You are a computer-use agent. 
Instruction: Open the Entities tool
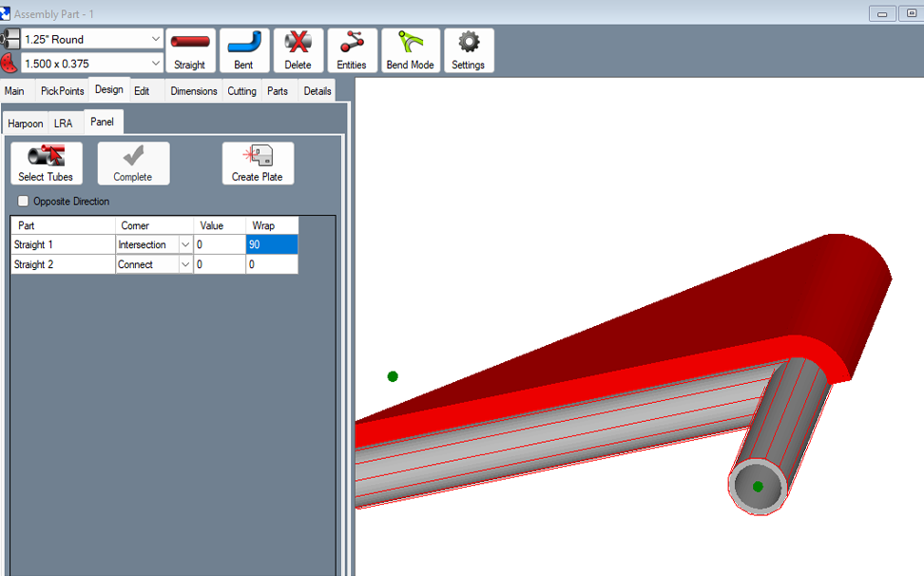[352, 50]
